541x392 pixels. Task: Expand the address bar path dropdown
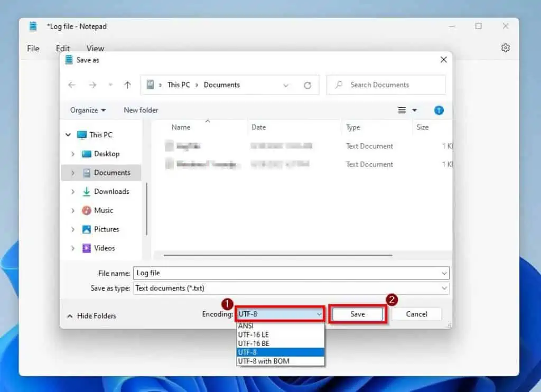286,85
